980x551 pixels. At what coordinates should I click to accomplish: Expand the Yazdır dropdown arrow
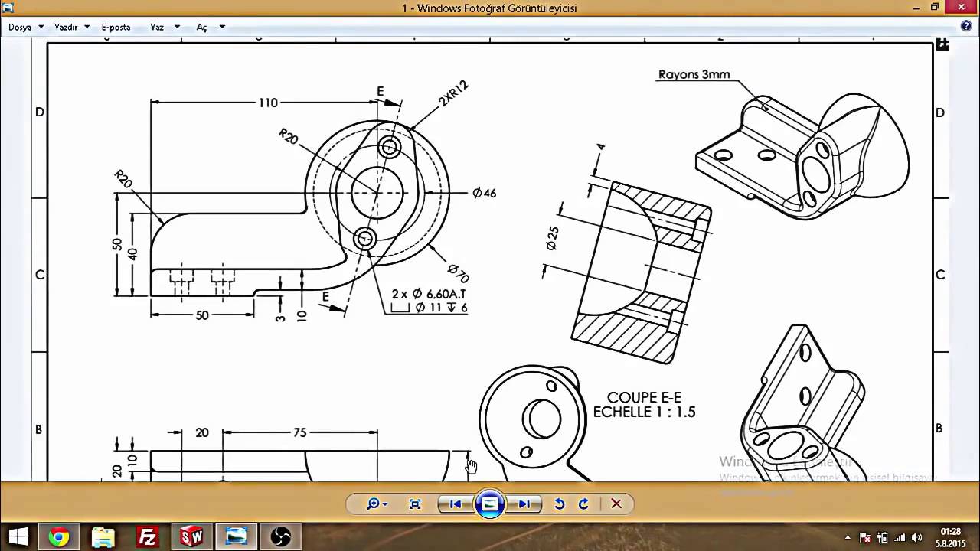pos(87,27)
